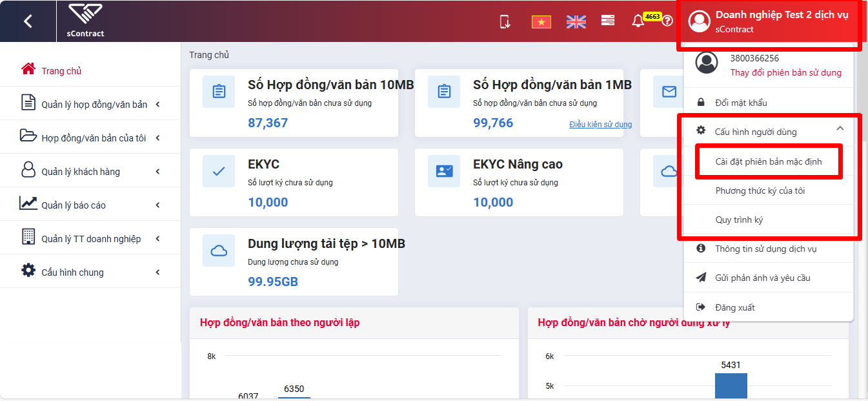This screenshot has height=401, width=868.
Task: Click the value 99,766
Action: (x=493, y=123)
